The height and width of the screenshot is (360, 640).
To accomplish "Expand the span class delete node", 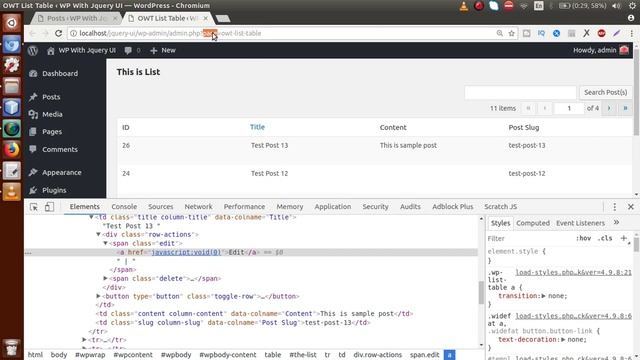I will pyautogui.click(x=105, y=278).
